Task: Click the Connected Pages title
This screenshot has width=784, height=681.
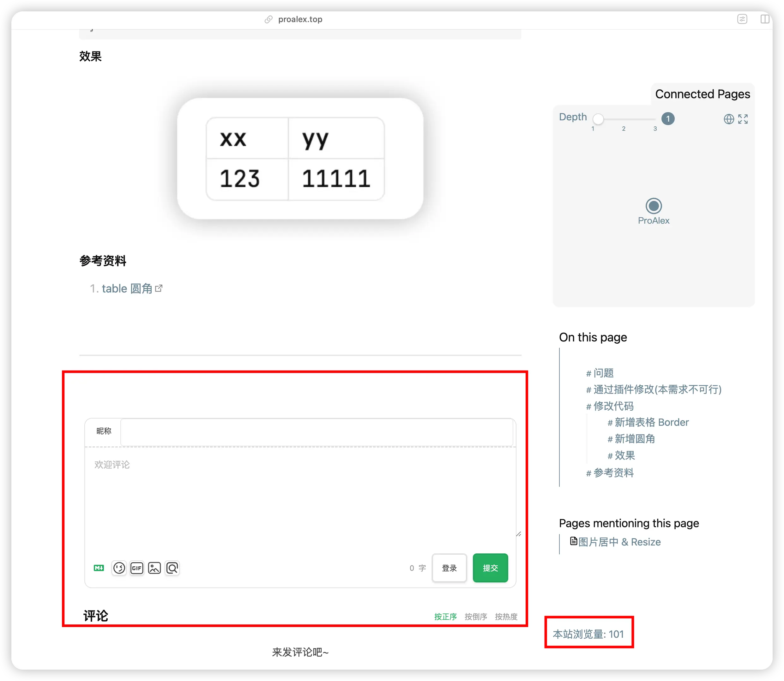Action: pos(702,94)
